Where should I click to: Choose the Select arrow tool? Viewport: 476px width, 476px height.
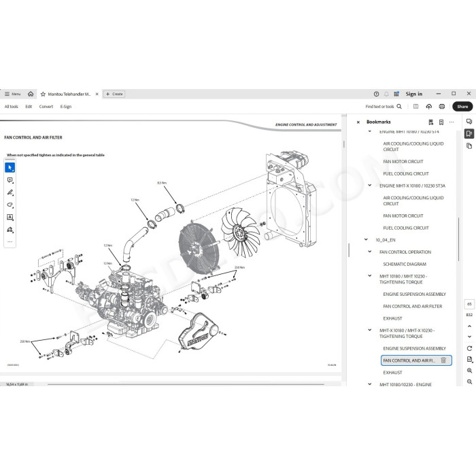pyautogui.click(x=10, y=167)
